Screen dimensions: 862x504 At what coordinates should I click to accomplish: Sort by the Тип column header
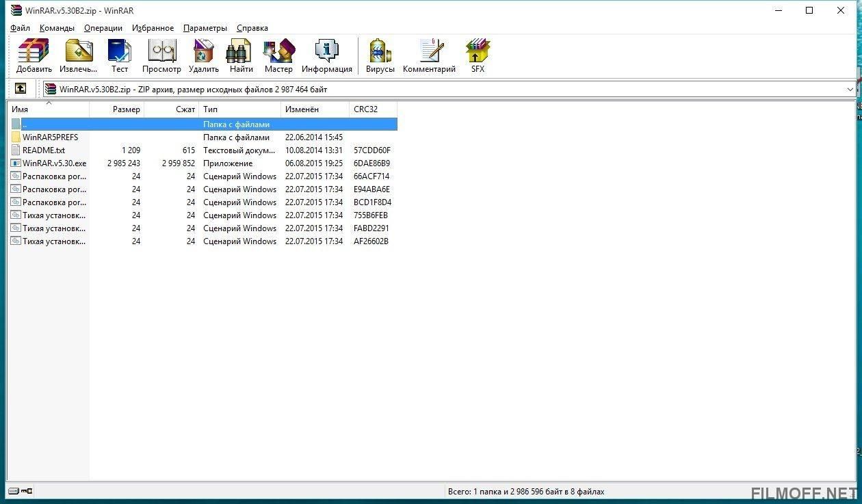coord(239,109)
